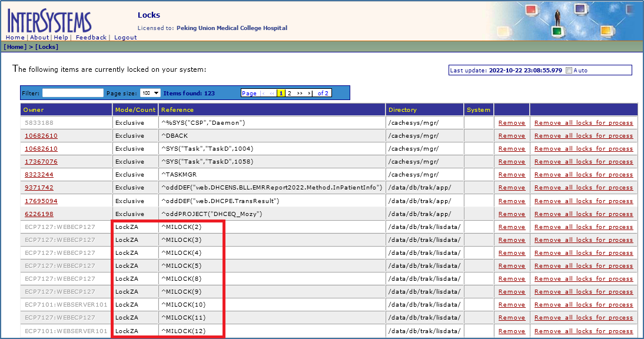This screenshot has width=644, height=339.
Task: Open the About menu link
Action: click(39, 38)
